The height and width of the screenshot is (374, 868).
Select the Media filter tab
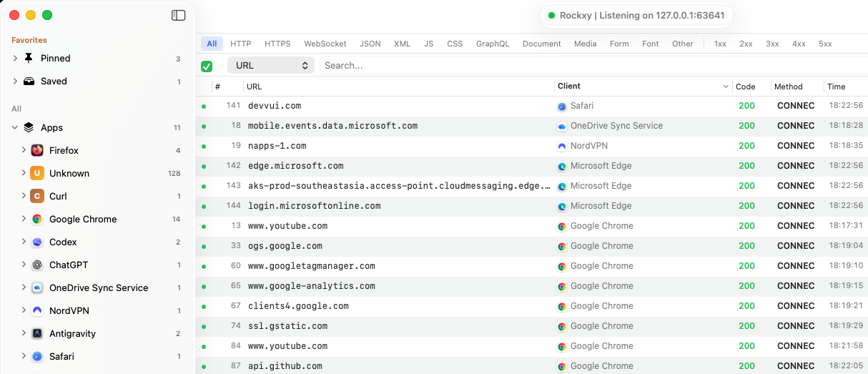pyautogui.click(x=585, y=44)
